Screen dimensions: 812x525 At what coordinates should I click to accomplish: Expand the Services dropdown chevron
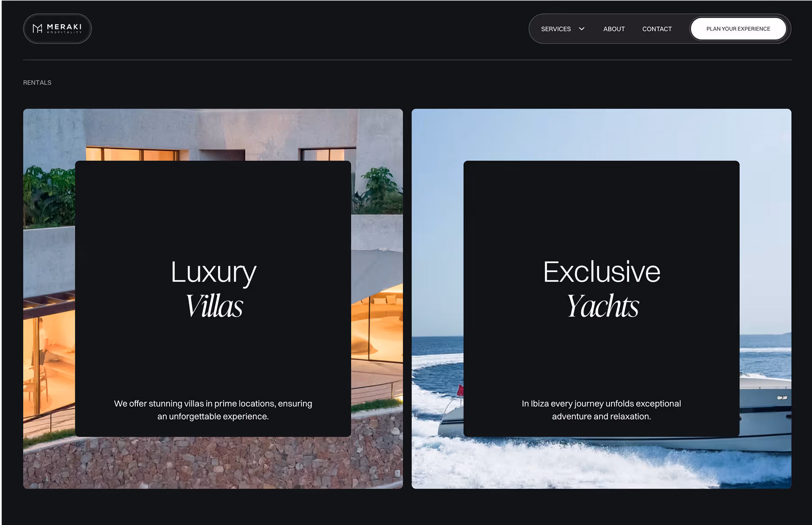pos(582,28)
